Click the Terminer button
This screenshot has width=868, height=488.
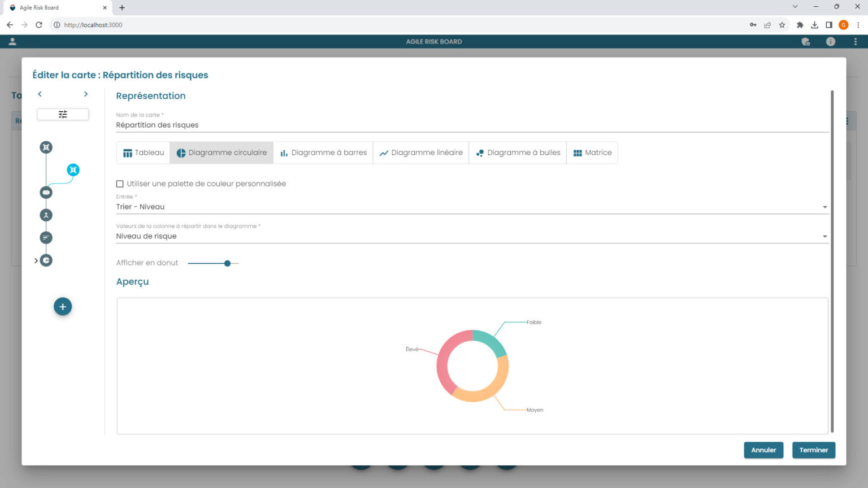pos(814,450)
